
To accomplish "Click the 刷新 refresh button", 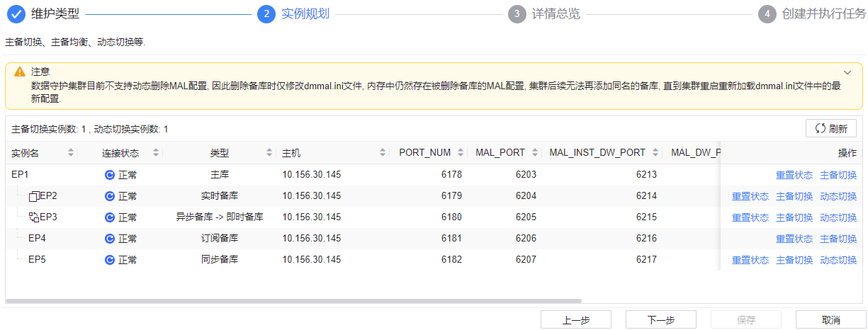I will pyautogui.click(x=831, y=129).
